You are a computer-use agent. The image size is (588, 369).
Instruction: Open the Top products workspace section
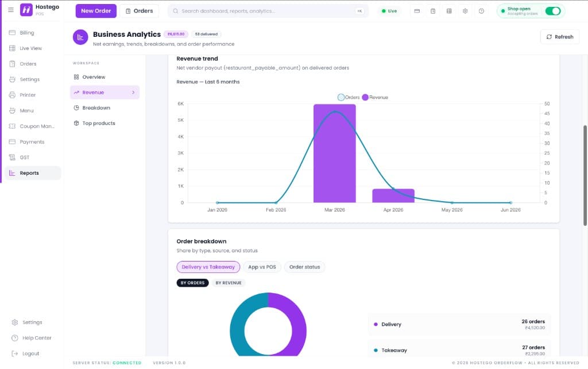(x=105, y=123)
